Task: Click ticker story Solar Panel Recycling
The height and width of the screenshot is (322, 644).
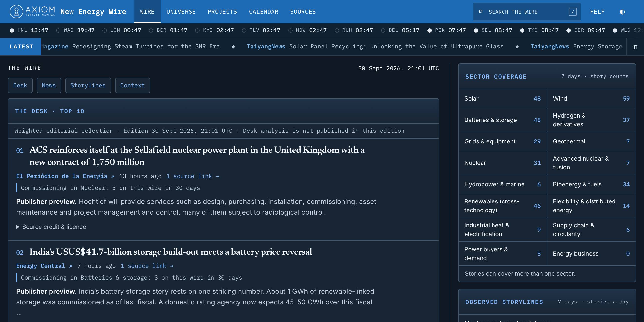Action: (x=375, y=47)
